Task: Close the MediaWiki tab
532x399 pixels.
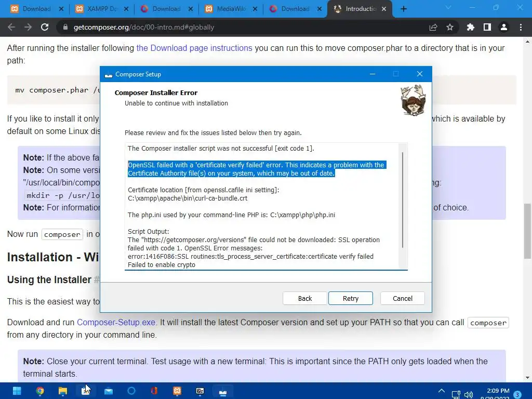Action: [x=255, y=9]
